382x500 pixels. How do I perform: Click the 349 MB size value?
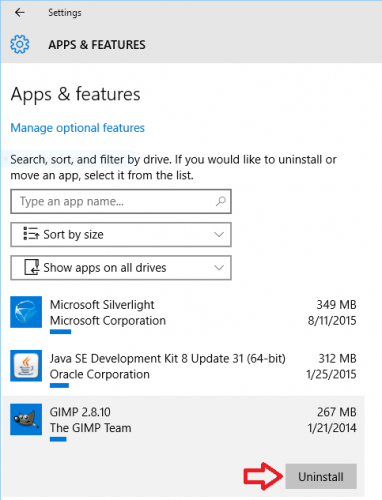pos(336,305)
